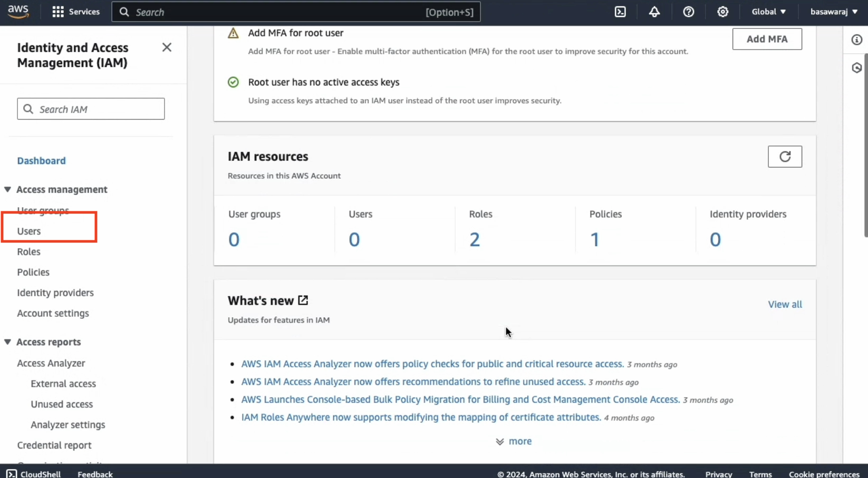Open Analyzer settings in sidebar

(x=67, y=425)
